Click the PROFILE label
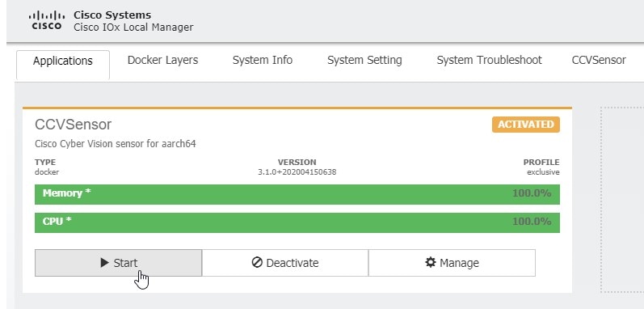Viewport: 644px width, 309px height. click(x=541, y=163)
